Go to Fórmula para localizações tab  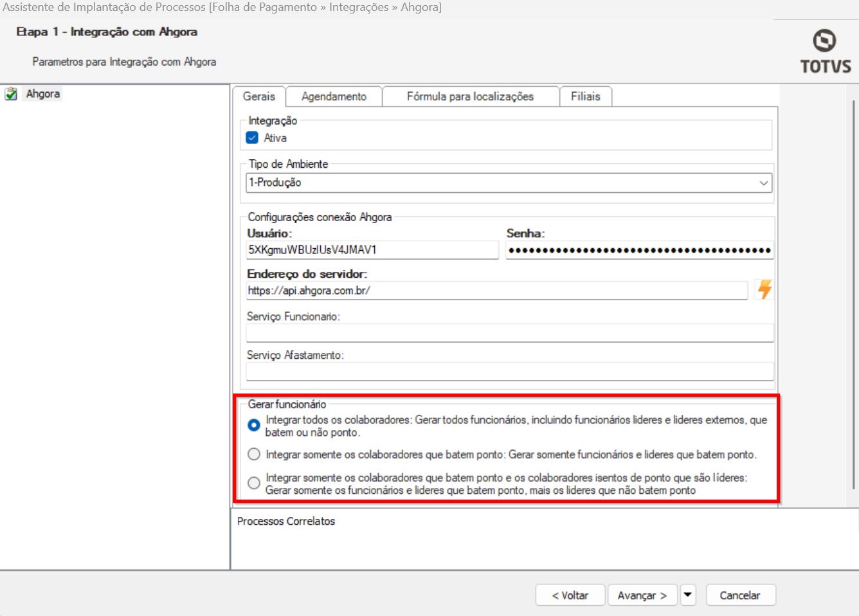click(x=471, y=96)
